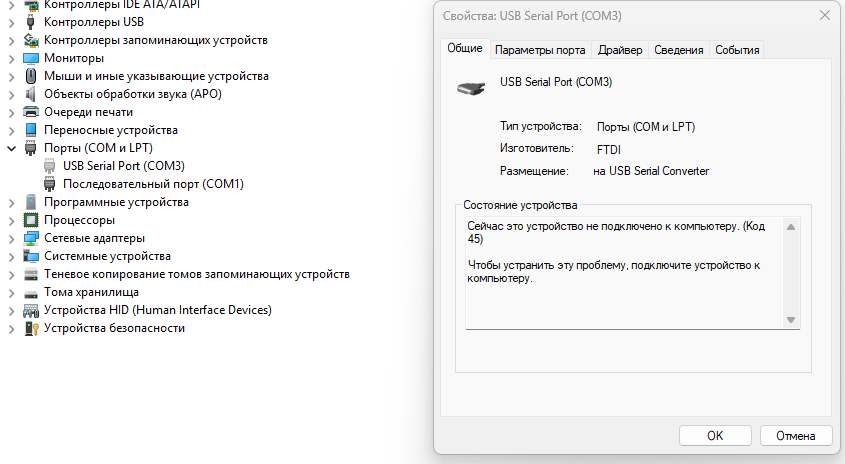This screenshot has height=464, width=845.
Task: Switch to the Параметры порта tab
Action: pos(540,50)
